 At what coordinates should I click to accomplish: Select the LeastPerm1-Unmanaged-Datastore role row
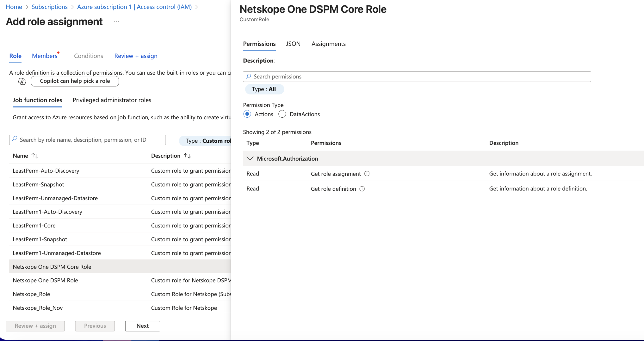click(x=120, y=253)
